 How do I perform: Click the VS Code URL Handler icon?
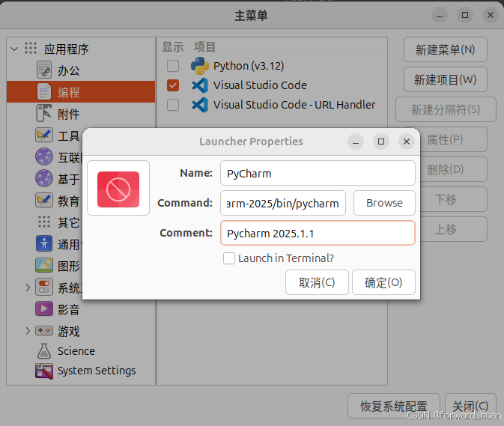[x=200, y=105]
